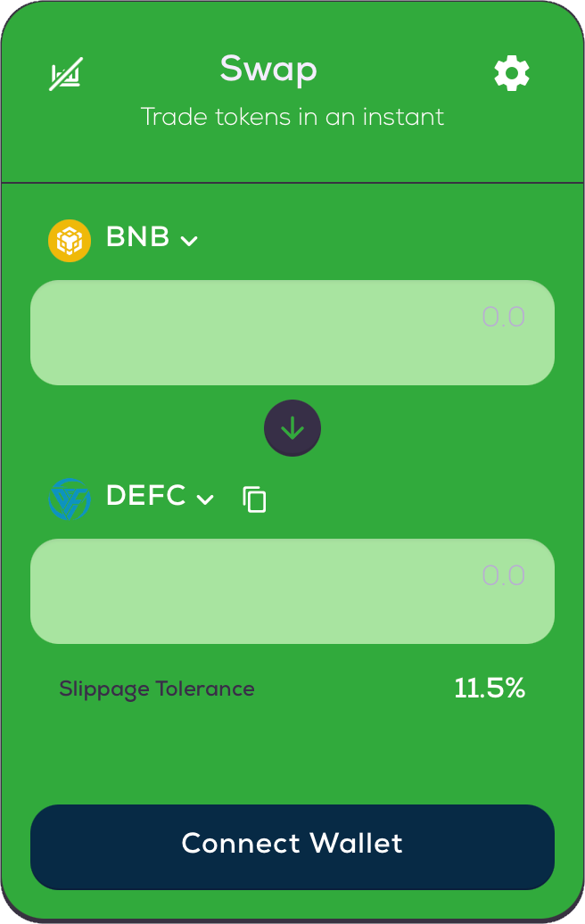
Task: Open the BNB token selector label
Action: point(138,237)
